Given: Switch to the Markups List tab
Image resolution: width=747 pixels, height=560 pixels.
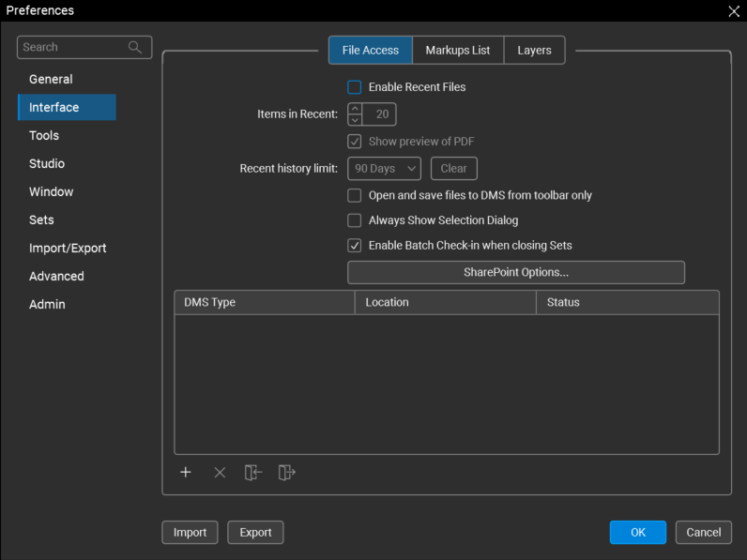Looking at the screenshot, I should 458,50.
